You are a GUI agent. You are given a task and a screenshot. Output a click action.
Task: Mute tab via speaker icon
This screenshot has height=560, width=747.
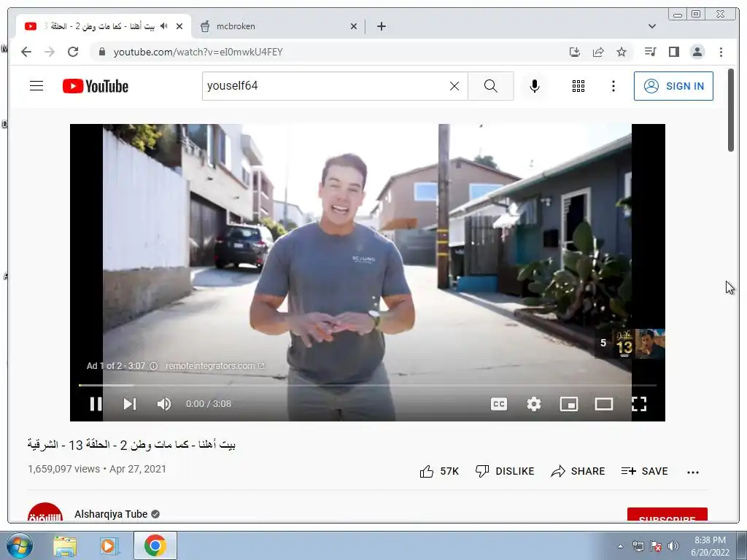[164, 26]
